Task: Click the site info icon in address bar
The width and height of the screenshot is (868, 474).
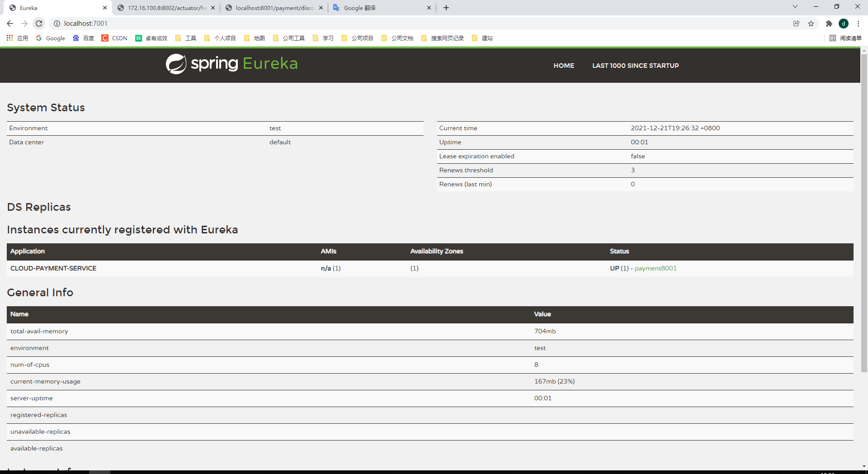Action: (57, 24)
